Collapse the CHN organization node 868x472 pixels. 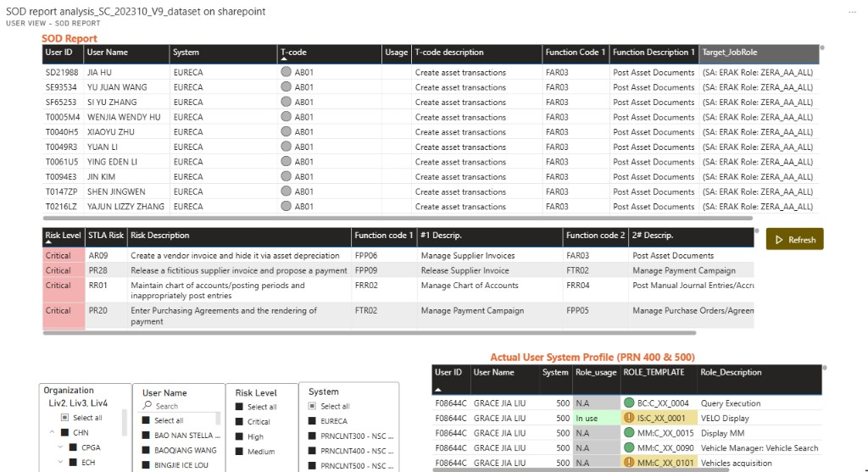point(52,432)
